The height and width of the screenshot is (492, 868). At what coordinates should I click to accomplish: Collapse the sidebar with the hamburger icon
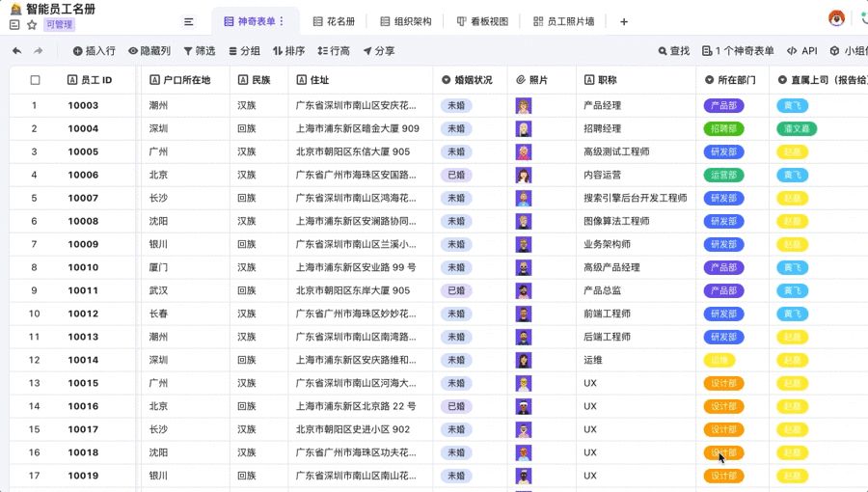coord(189,21)
